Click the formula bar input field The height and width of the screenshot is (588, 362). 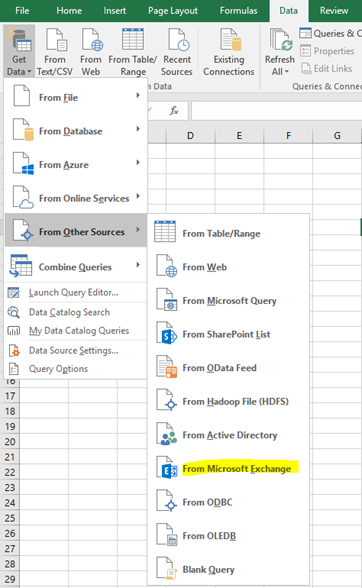click(276, 111)
